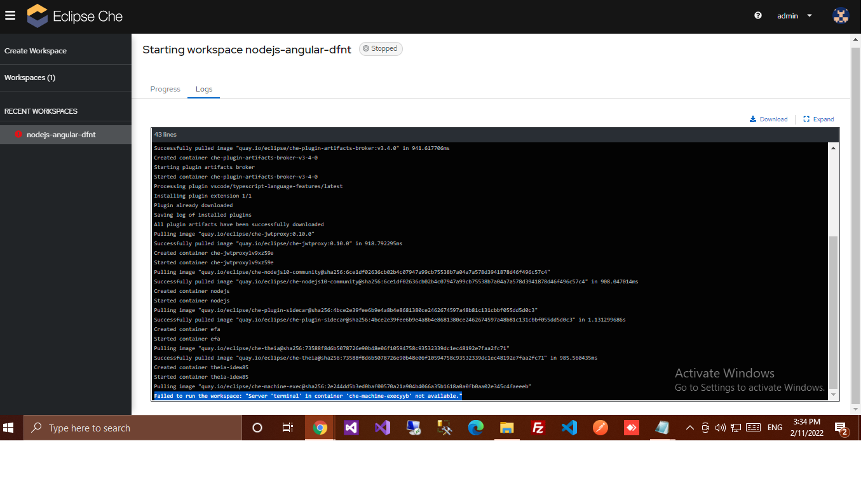Open File Explorer in taskbar

[x=506, y=428]
